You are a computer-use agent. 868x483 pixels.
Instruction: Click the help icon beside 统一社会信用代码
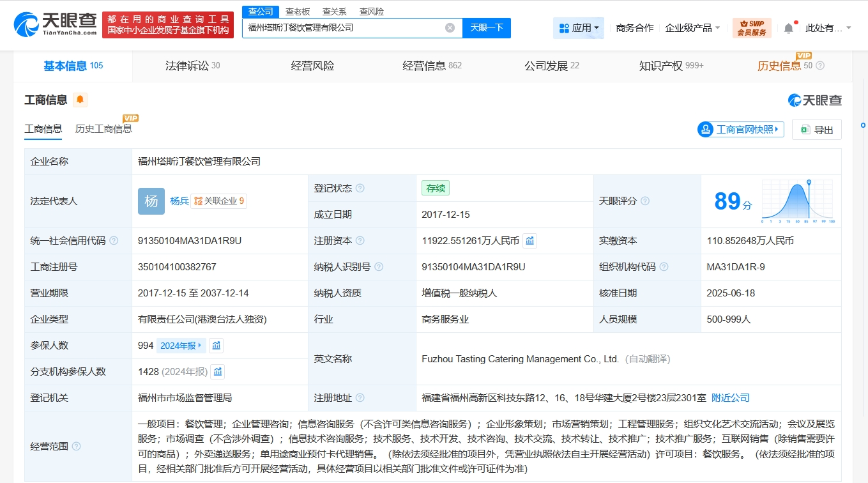[114, 241]
